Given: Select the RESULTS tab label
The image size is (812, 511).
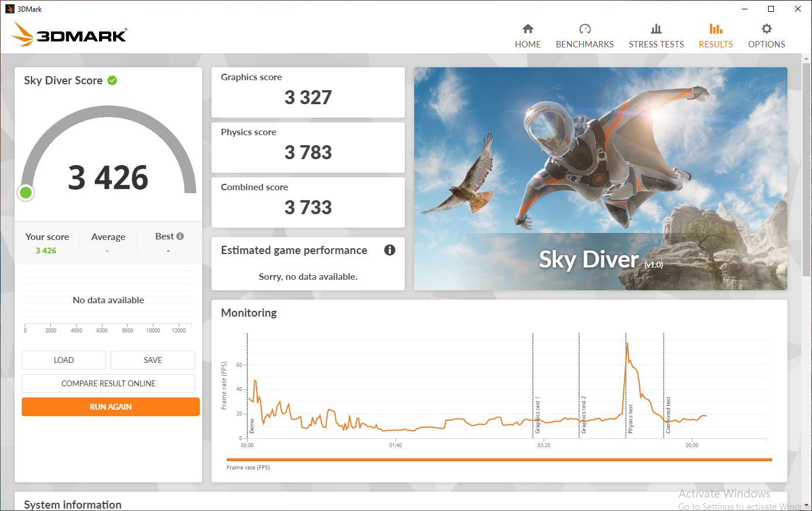Looking at the screenshot, I should 716,44.
